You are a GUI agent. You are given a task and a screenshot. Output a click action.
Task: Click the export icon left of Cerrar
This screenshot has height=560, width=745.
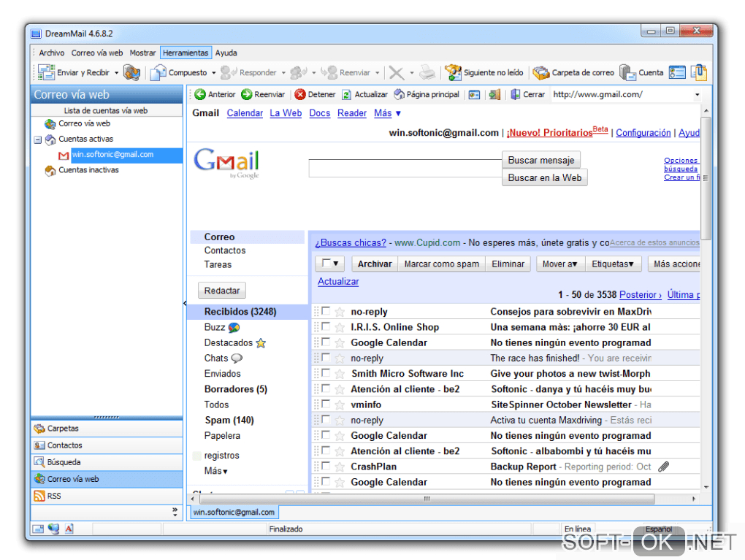pyautogui.click(x=494, y=94)
